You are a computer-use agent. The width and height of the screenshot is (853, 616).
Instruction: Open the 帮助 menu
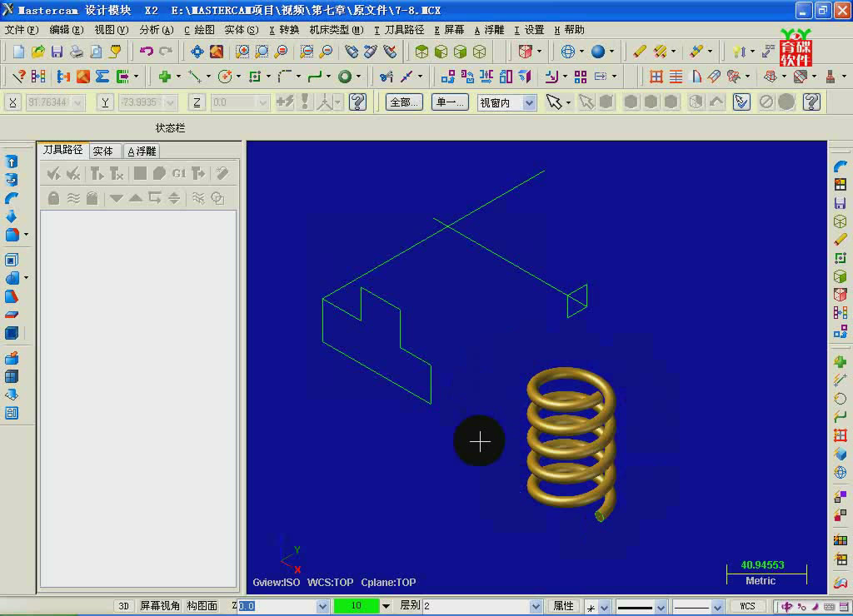point(570,30)
